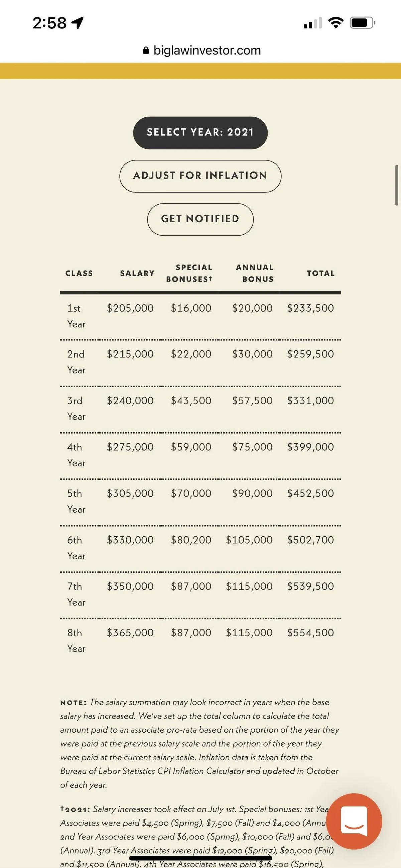The width and height of the screenshot is (401, 868).
Task: Open the orange chat widget icon
Action: point(354,821)
